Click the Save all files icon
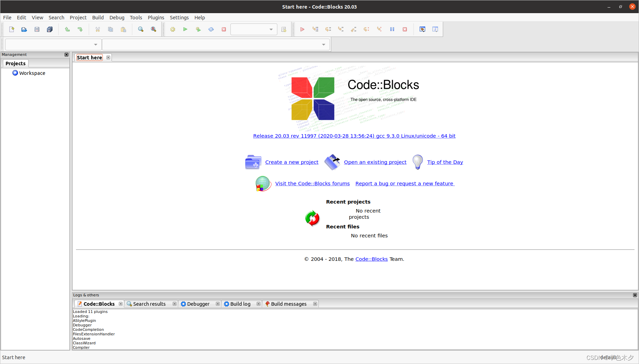The height and width of the screenshot is (364, 639). click(50, 29)
